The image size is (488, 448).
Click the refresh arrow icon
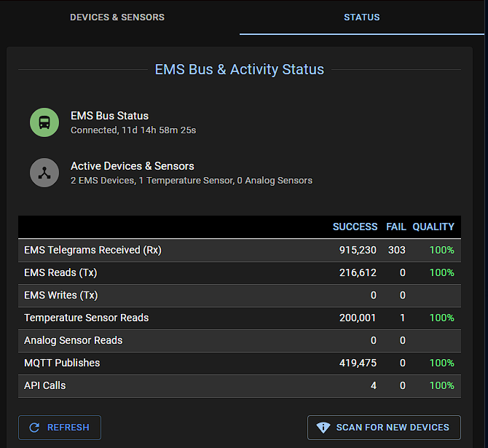pos(34,428)
